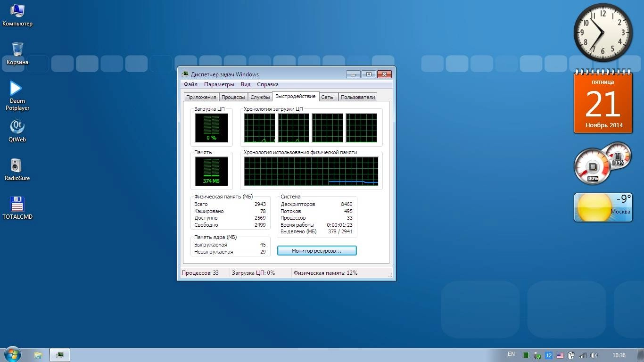Click the safely remove hardware tray icon
This screenshot has height=362, width=644.
[537, 355]
